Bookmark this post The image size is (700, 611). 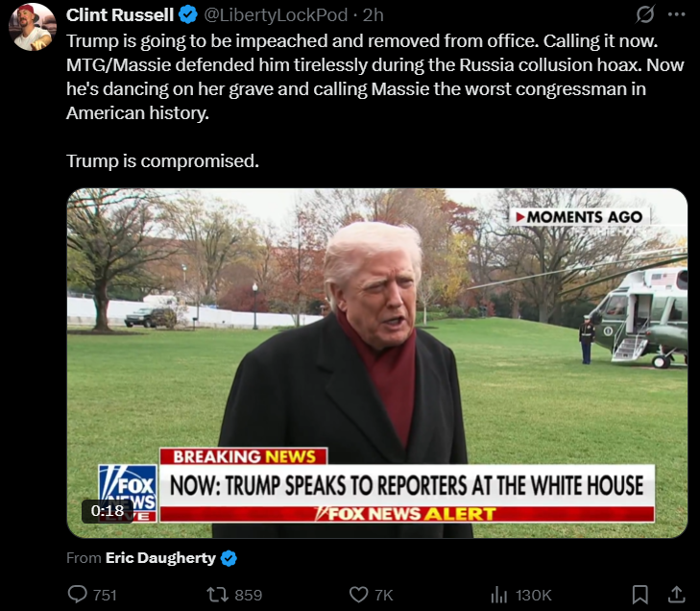tap(640, 595)
